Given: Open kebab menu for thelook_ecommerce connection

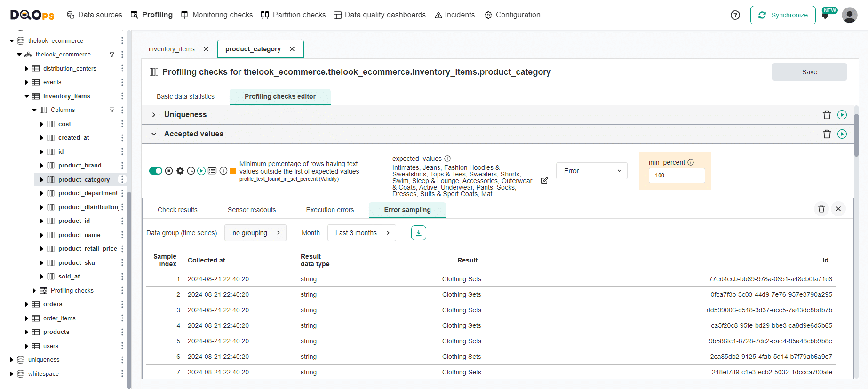Looking at the screenshot, I should click(x=122, y=41).
